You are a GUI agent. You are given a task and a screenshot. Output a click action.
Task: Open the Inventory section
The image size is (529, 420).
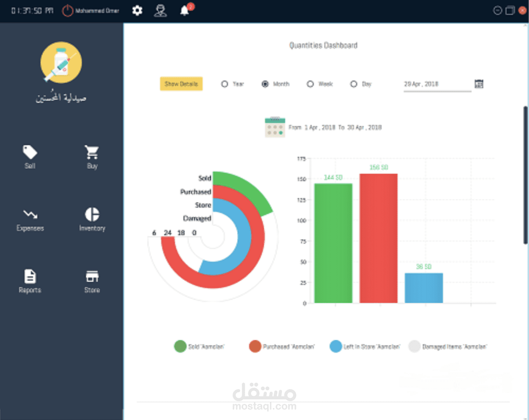pos(92,220)
